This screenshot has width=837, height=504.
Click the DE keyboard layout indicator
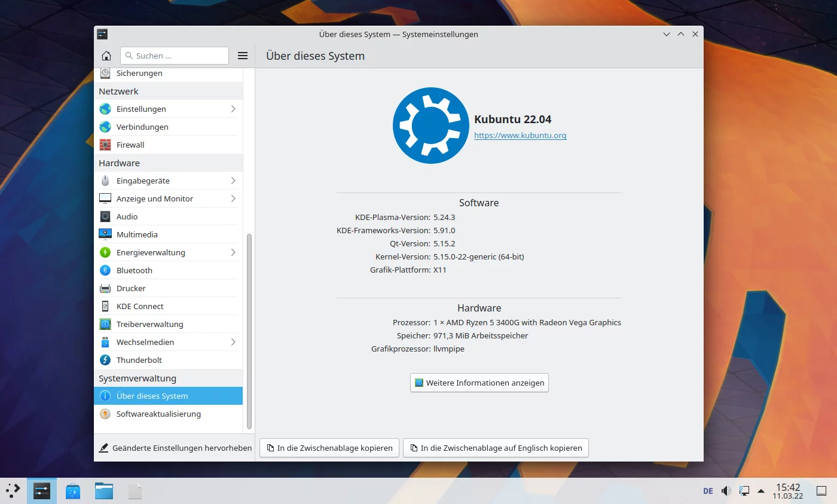click(x=708, y=491)
